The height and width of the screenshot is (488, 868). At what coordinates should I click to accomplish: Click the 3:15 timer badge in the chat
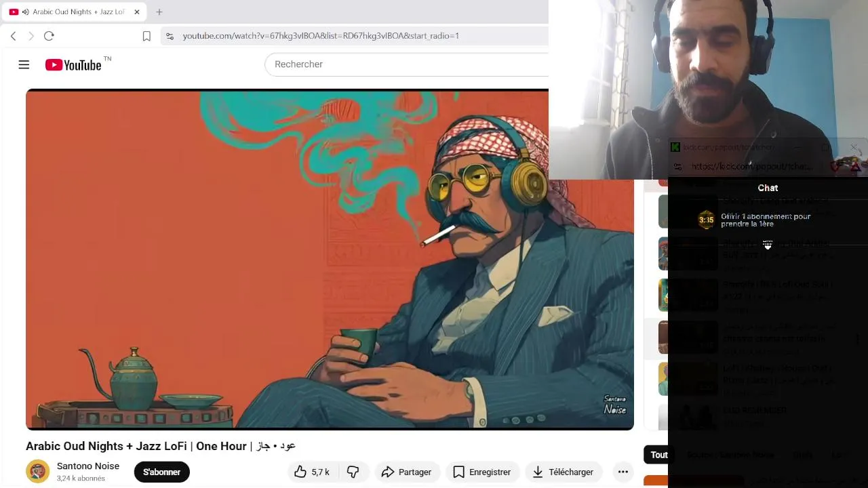707,220
